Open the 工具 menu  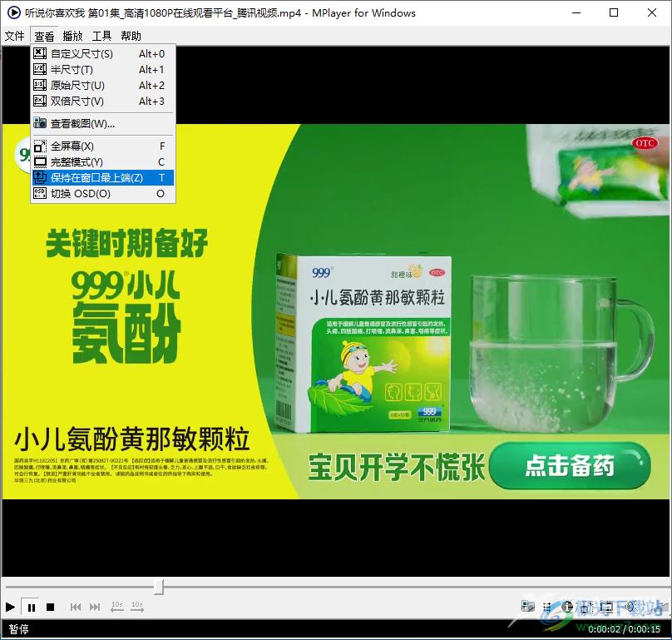click(101, 36)
